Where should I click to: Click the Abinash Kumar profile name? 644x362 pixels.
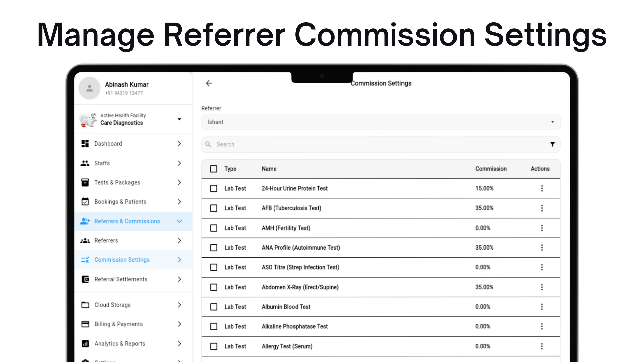tap(126, 84)
